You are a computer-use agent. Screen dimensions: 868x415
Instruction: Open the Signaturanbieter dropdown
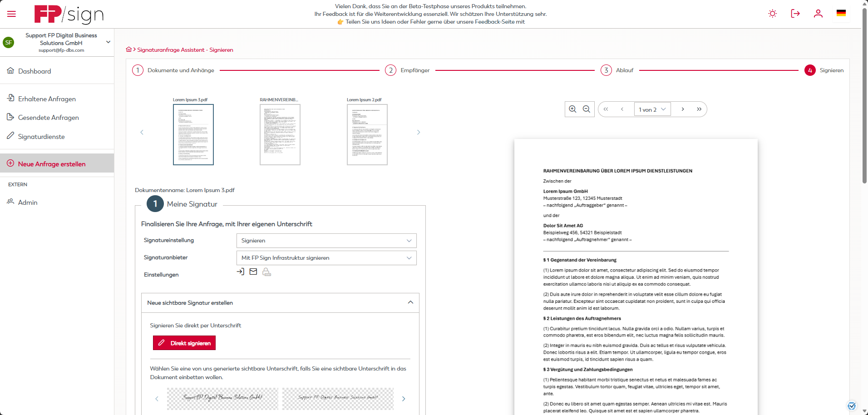click(326, 258)
